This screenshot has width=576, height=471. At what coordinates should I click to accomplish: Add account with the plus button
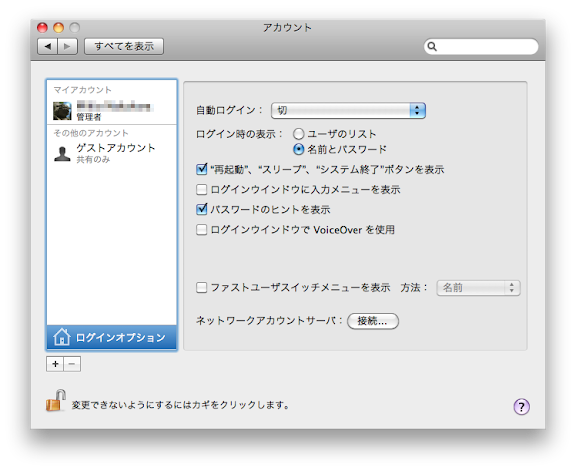click(55, 364)
